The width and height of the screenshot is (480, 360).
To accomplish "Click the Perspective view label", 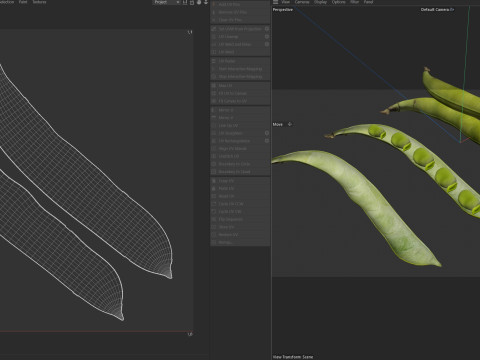I will [x=283, y=10].
